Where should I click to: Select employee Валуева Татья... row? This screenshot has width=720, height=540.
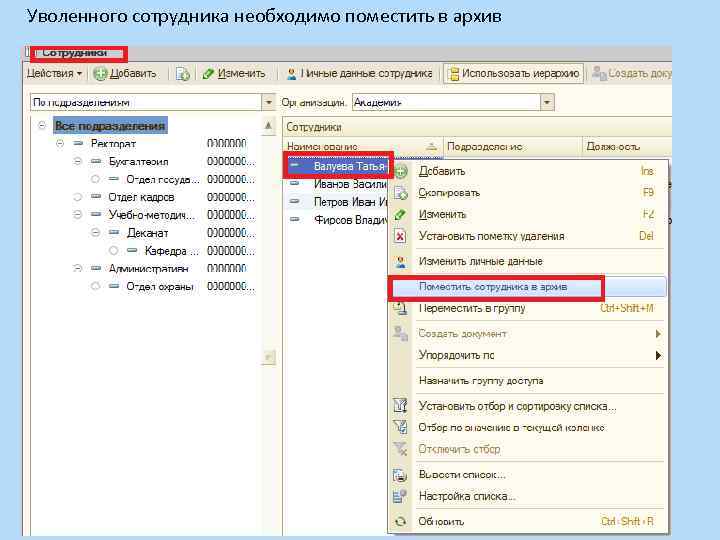338,166
